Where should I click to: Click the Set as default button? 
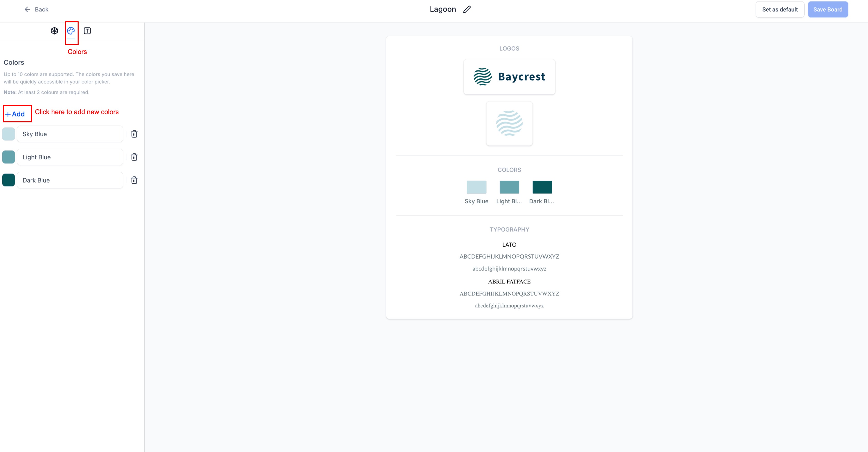(780, 10)
